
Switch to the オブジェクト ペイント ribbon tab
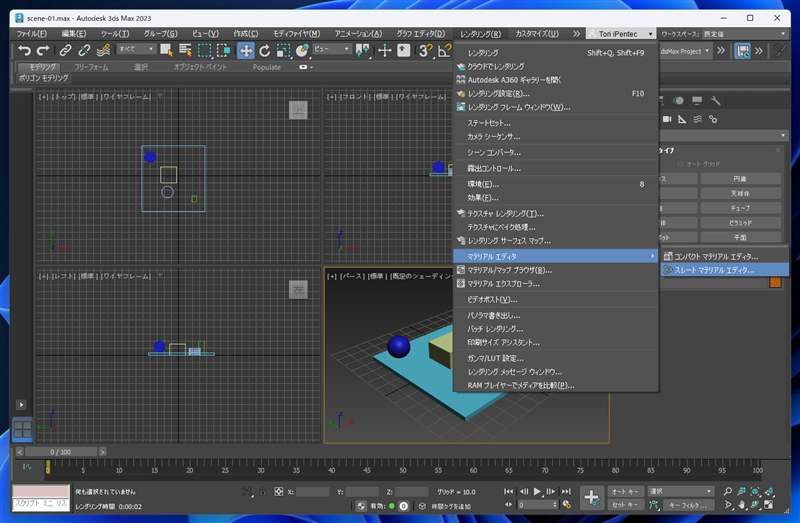pyautogui.click(x=201, y=67)
